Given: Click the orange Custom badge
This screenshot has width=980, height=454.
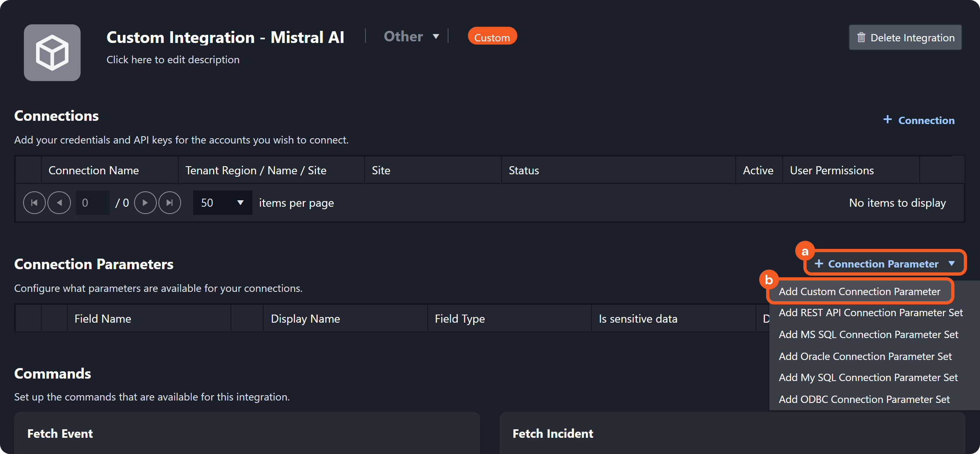Looking at the screenshot, I should [492, 37].
